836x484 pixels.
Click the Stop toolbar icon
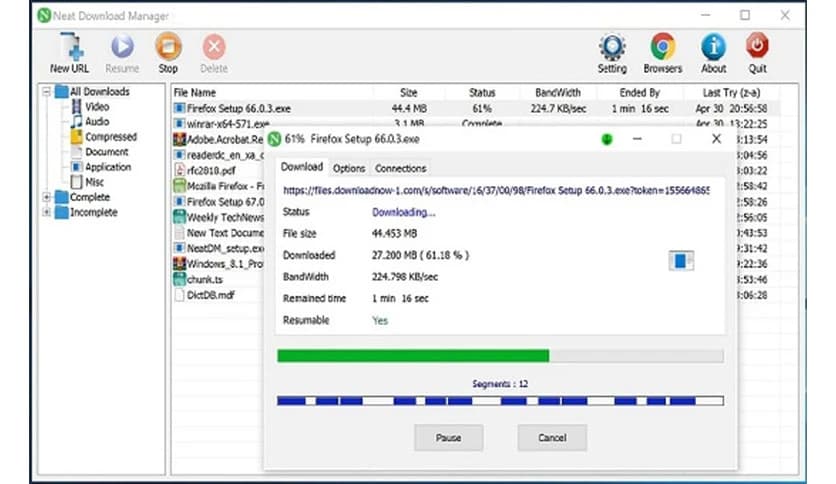tap(168, 53)
